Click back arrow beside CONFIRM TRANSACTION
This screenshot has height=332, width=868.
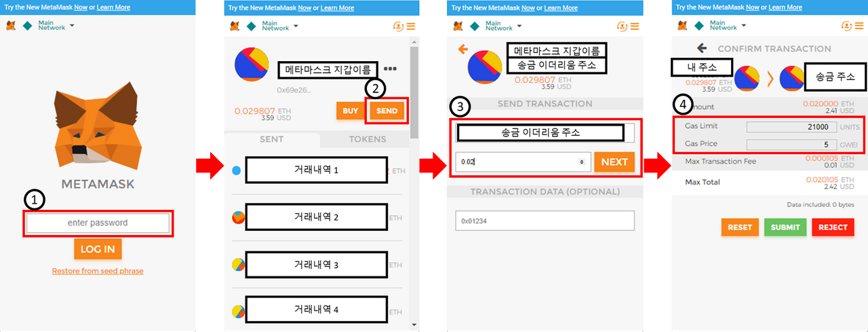tap(702, 48)
